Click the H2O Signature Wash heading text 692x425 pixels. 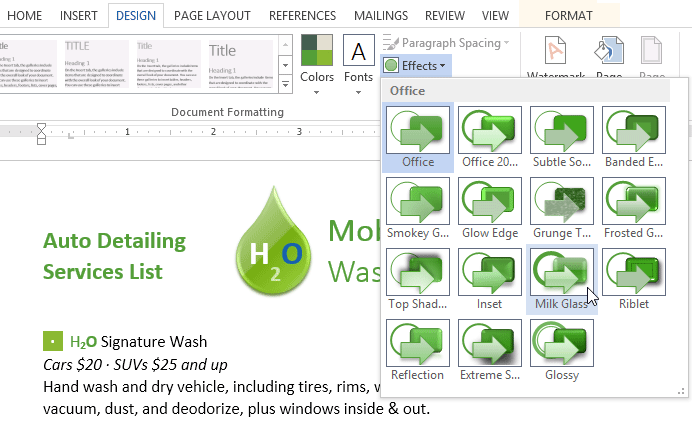[x=139, y=342]
